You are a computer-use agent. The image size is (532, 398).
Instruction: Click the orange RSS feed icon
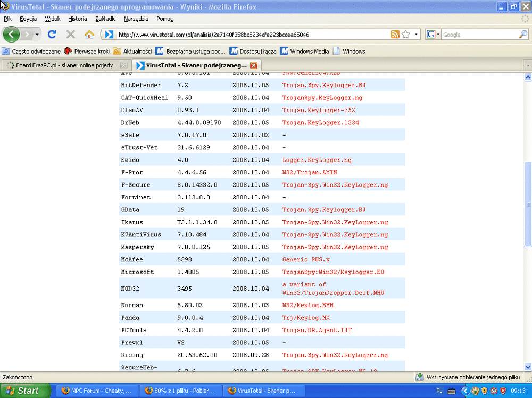point(395,34)
